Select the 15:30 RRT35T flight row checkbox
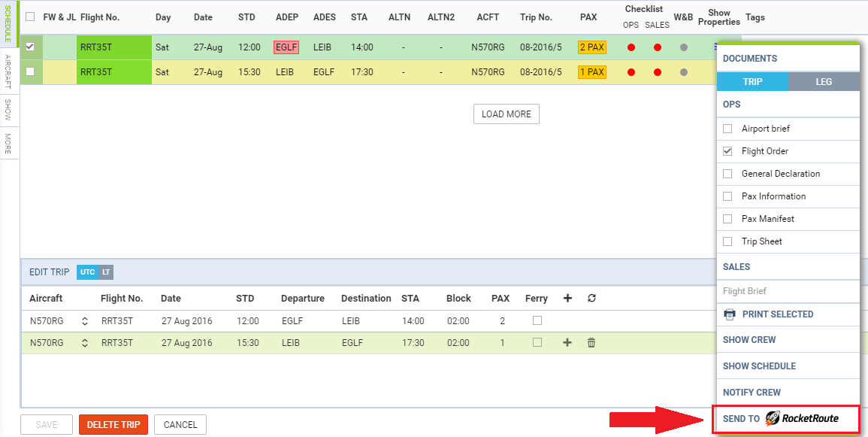Screen dimensions: 868x437 [x=30, y=72]
